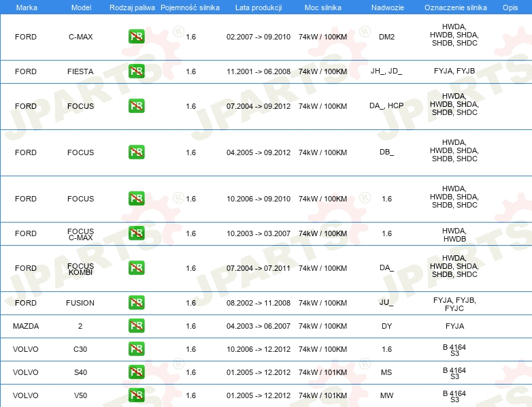532x407 pixels.
Task: Click the FYJA engine code in MAZDA row
Action: 454,326
